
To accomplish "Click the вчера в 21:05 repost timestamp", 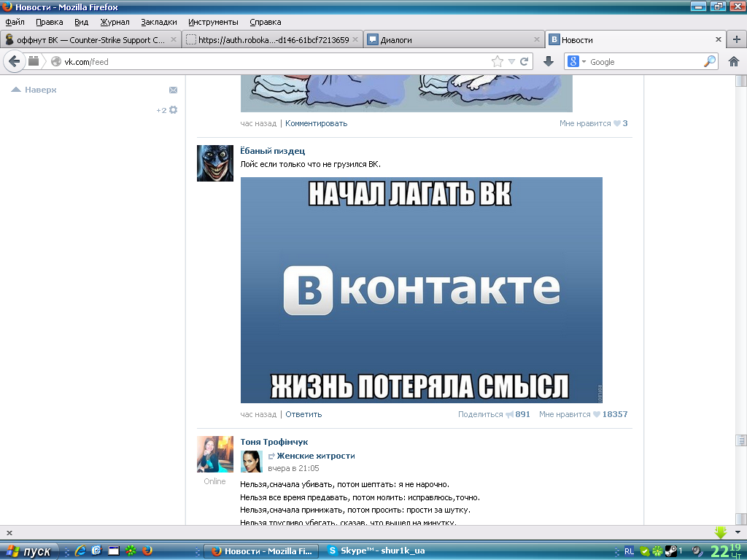I will tap(293, 468).
